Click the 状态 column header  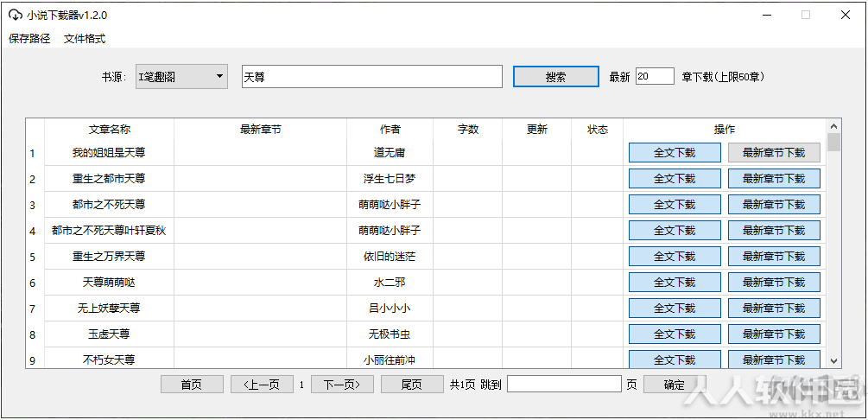click(x=598, y=129)
